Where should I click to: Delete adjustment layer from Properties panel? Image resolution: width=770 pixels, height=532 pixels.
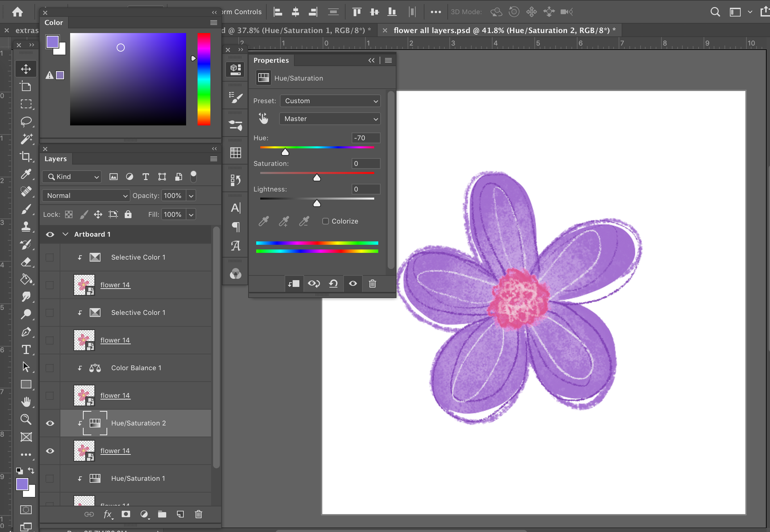373,284
